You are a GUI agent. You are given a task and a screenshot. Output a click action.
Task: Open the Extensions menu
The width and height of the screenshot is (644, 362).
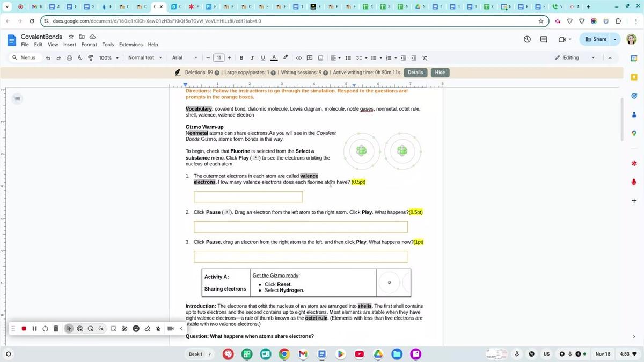click(x=131, y=45)
